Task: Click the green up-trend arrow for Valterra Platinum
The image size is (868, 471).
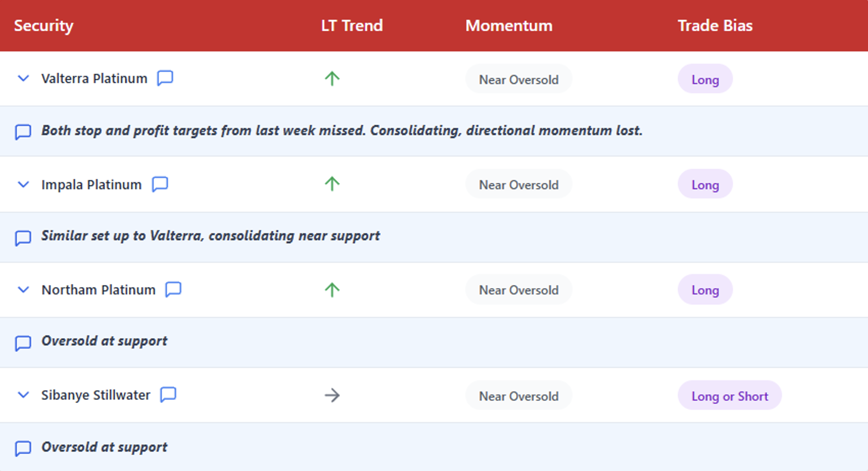Action: pos(332,79)
